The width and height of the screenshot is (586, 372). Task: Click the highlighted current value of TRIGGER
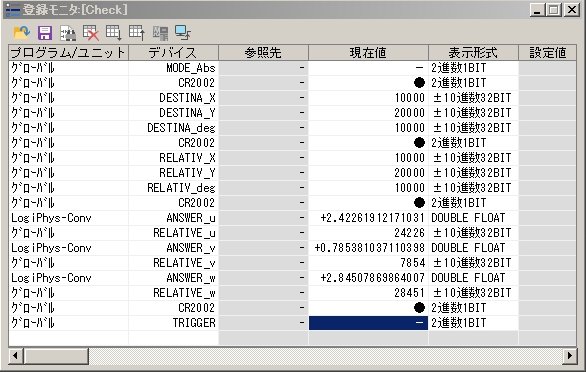coord(368,323)
